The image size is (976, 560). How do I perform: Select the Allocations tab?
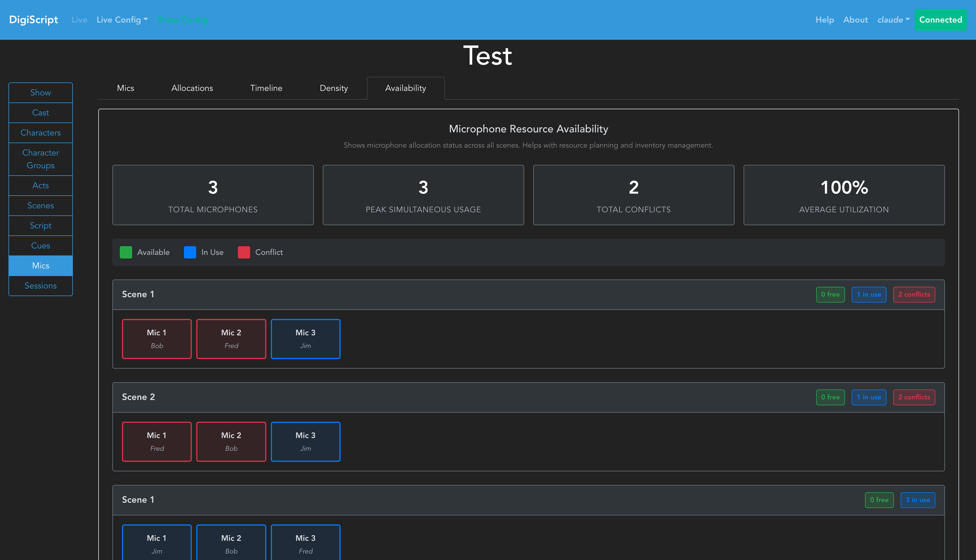tap(192, 88)
